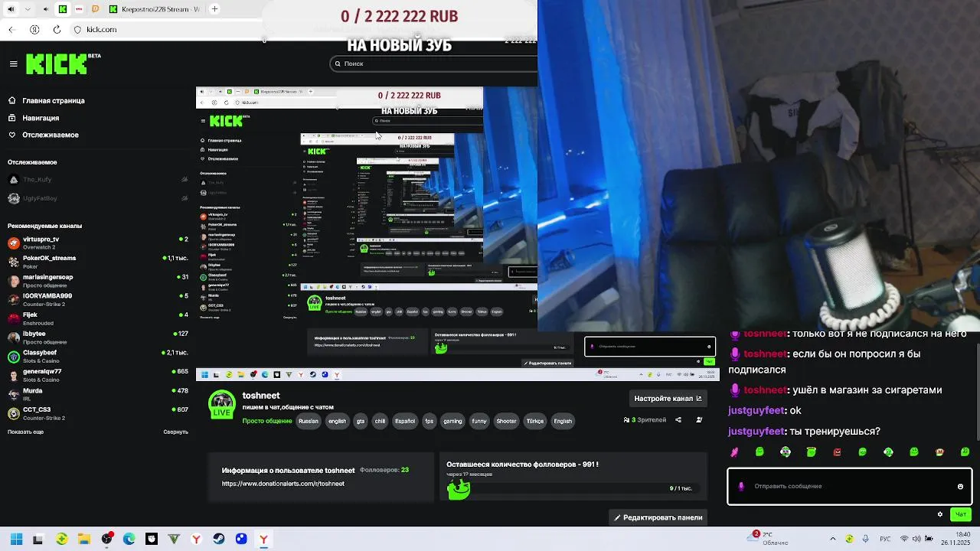Open Classybeef channel
The width and height of the screenshot is (980, 551).
pyautogui.click(x=97, y=357)
